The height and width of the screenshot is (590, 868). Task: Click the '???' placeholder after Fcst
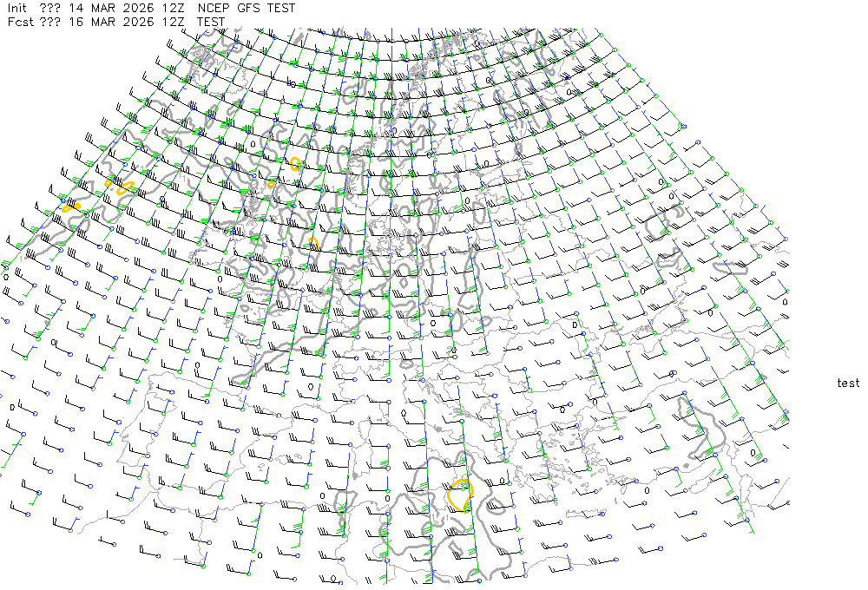coord(50,21)
